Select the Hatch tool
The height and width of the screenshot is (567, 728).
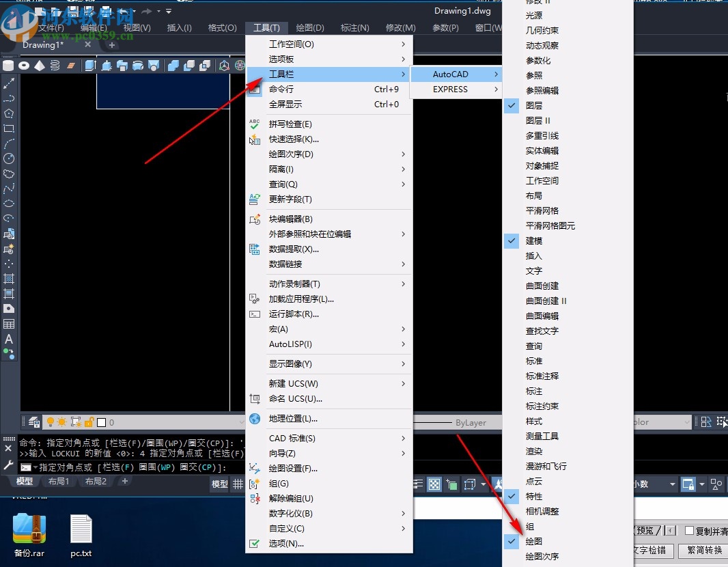tap(9, 278)
